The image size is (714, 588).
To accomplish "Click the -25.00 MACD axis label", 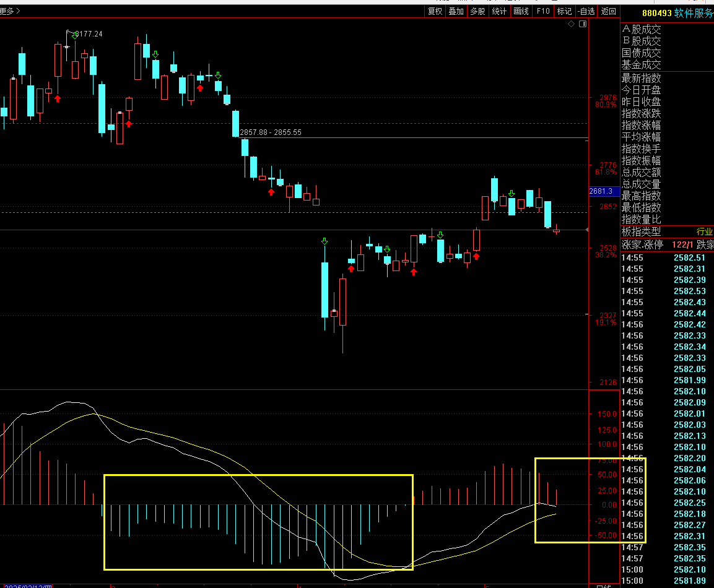I will (606, 521).
